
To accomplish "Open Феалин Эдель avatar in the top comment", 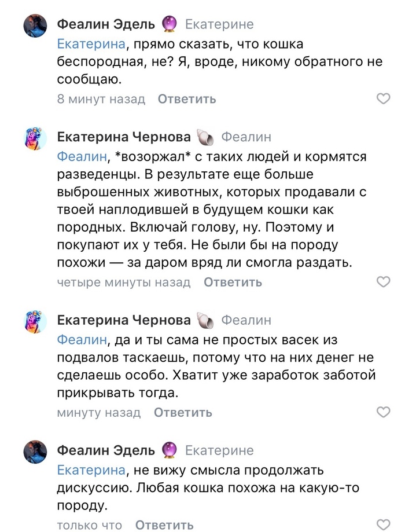I will pyautogui.click(x=35, y=25).
